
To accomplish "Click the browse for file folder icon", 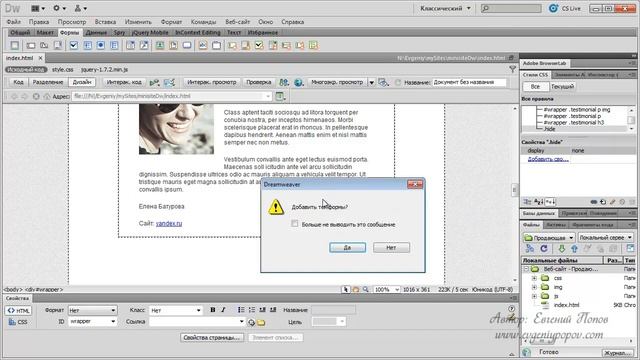I will click(261, 322).
